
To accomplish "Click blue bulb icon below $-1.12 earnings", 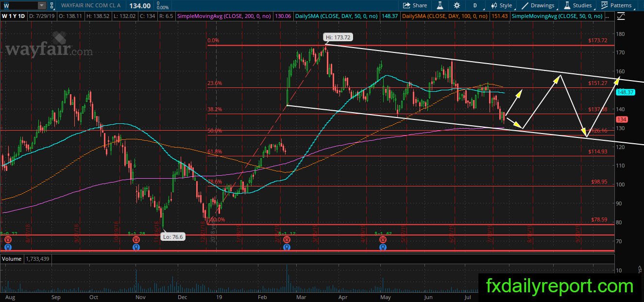I will tap(287, 247).
